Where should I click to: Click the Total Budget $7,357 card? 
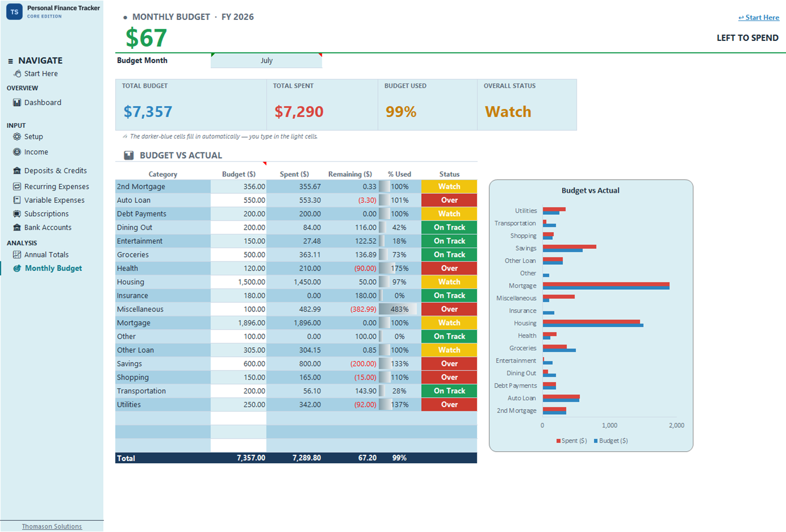(191, 105)
